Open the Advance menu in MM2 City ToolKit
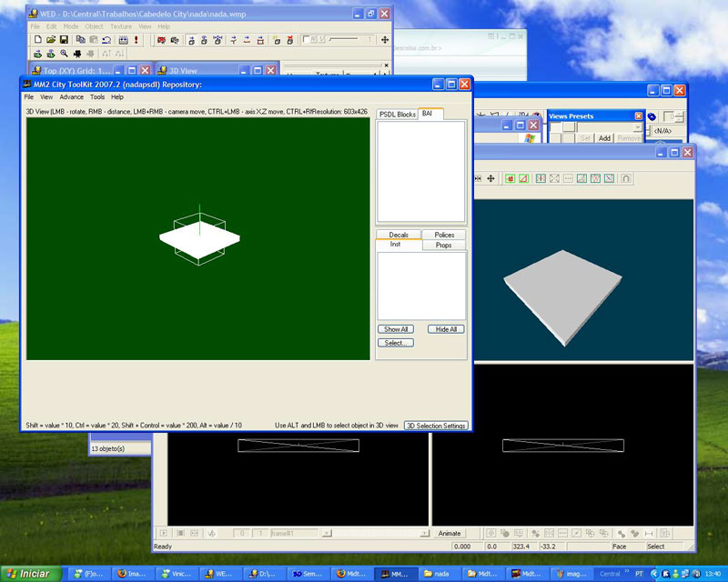The height and width of the screenshot is (582, 728). point(71,96)
